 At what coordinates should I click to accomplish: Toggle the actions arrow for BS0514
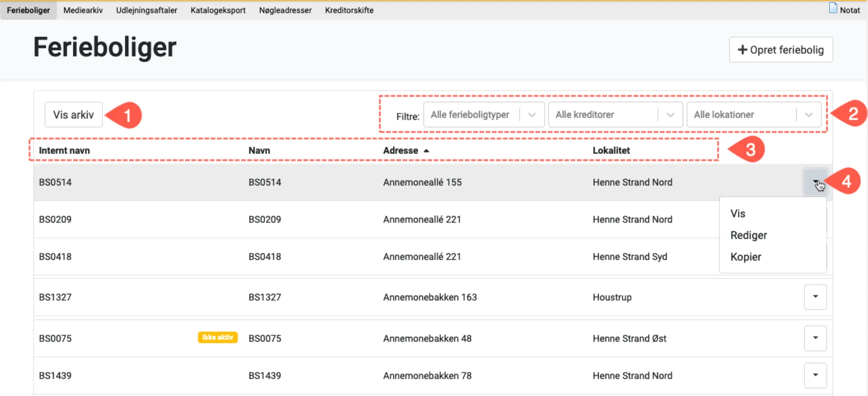815,182
